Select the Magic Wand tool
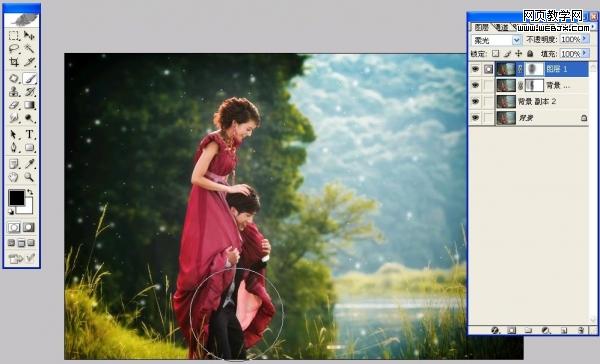The image size is (600, 364). click(x=29, y=49)
